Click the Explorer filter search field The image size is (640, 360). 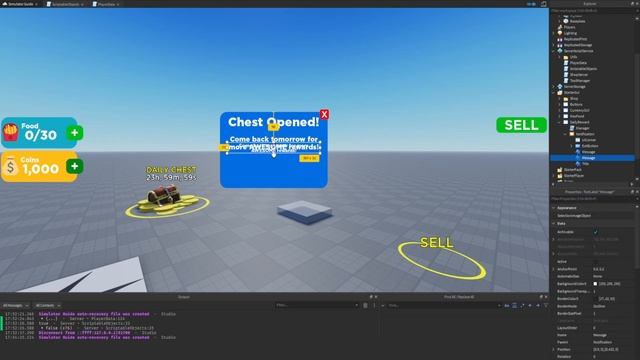[592, 11]
